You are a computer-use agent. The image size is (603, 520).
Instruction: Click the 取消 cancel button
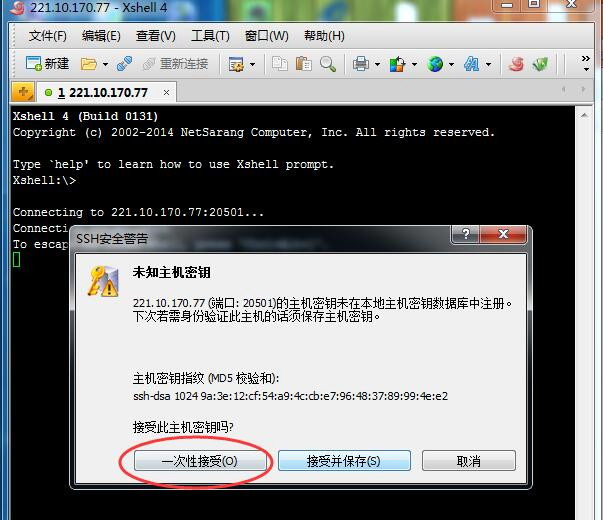tap(468, 461)
